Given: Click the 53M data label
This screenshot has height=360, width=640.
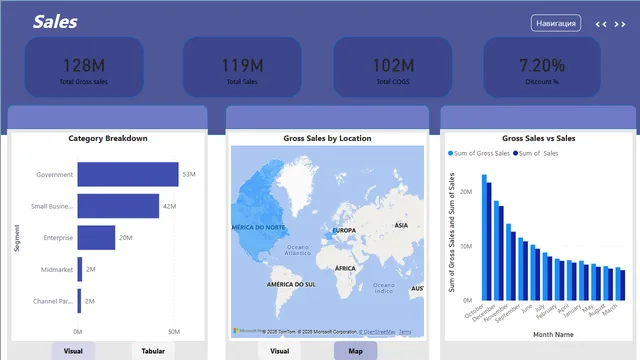Looking at the screenshot, I should (189, 174).
